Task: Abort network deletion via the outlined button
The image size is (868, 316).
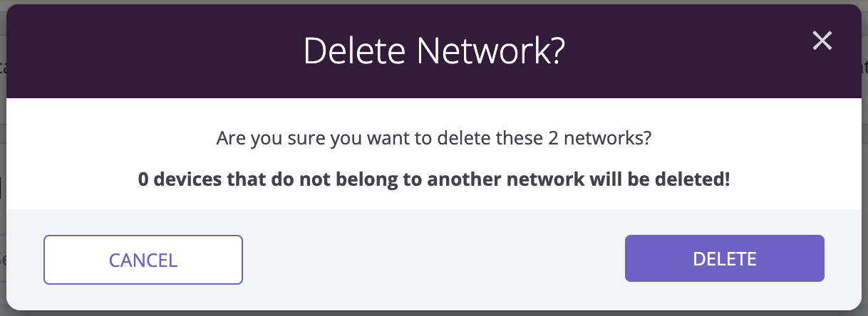Action: [143, 260]
